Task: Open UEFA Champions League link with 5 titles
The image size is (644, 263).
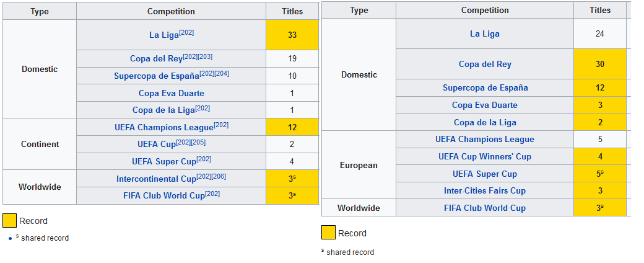Action: pyautogui.click(x=484, y=139)
